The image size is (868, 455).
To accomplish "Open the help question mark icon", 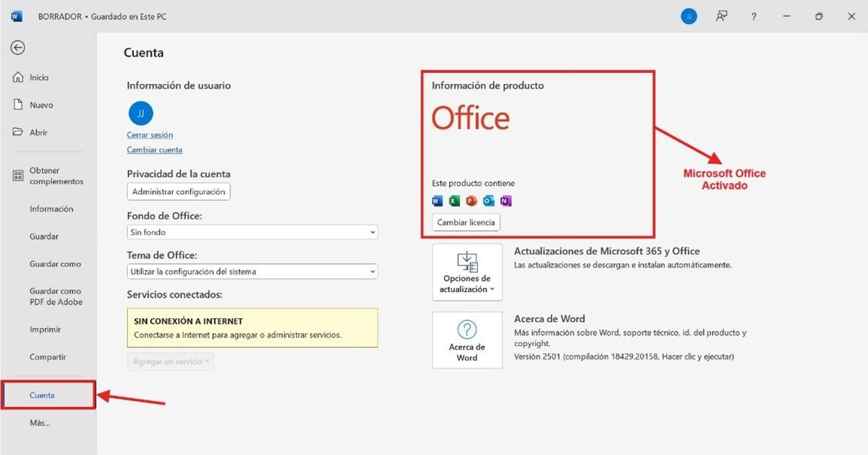I will click(754, 17).
